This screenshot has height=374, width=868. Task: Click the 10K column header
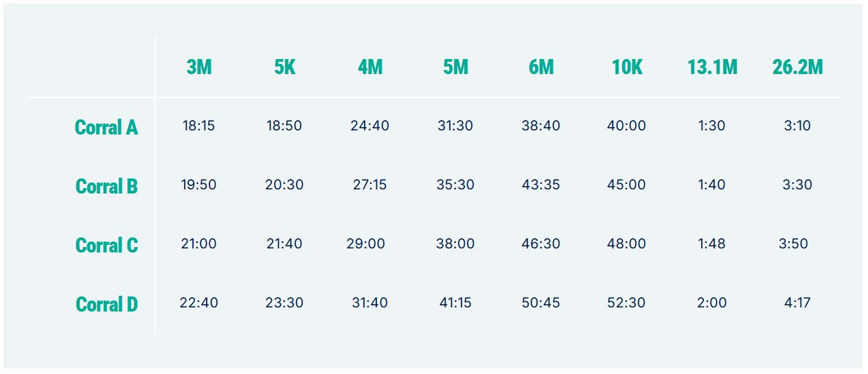click(627, 67)
